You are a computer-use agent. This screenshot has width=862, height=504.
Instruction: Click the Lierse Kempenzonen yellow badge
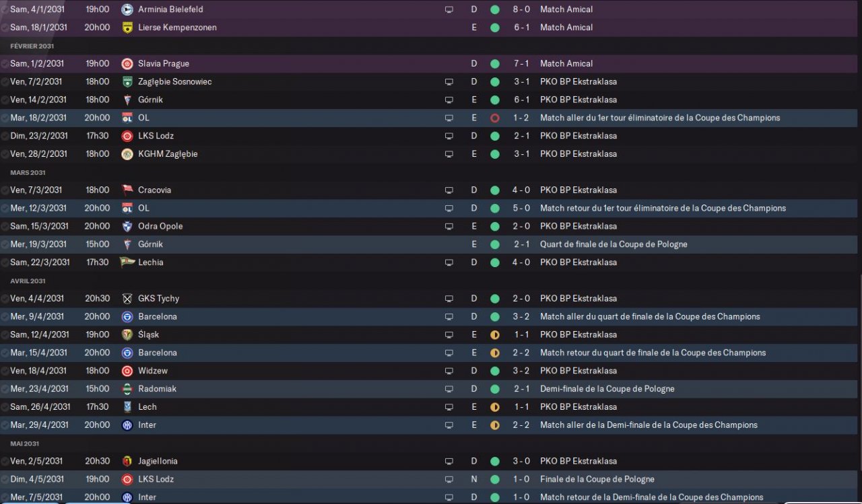coord(127,28)
